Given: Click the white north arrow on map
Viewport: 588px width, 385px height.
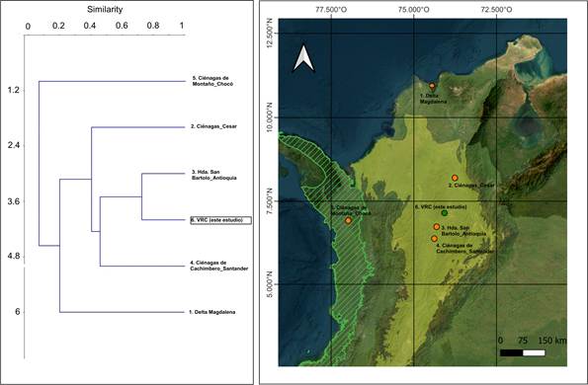Looking at the screenshot, I should click(303, 58).
